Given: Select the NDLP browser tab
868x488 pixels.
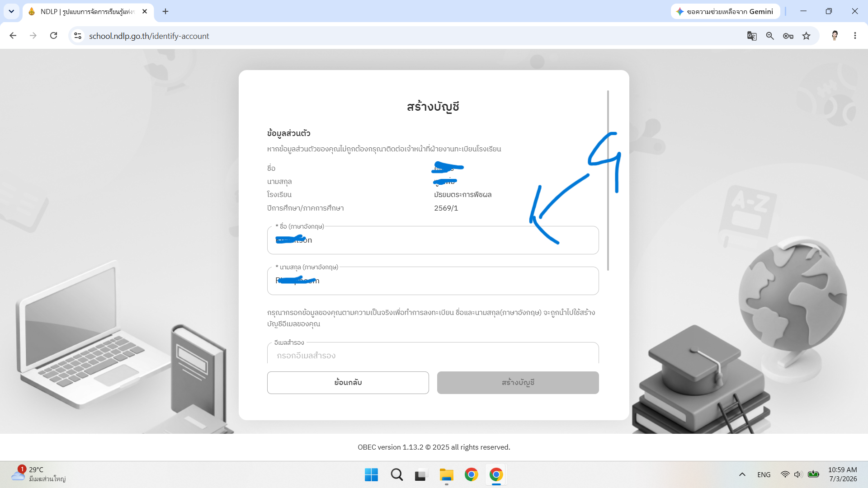Looking at the screenshot, I should tap(88, 12).
